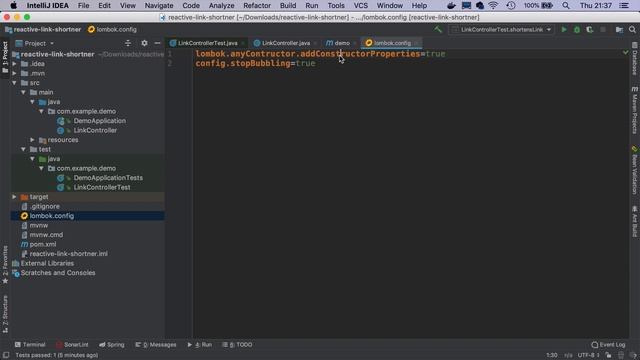Viewport: 640px width, 360px height.
Task: Switch to LinkController.java tab
Action: pos(285,43)
